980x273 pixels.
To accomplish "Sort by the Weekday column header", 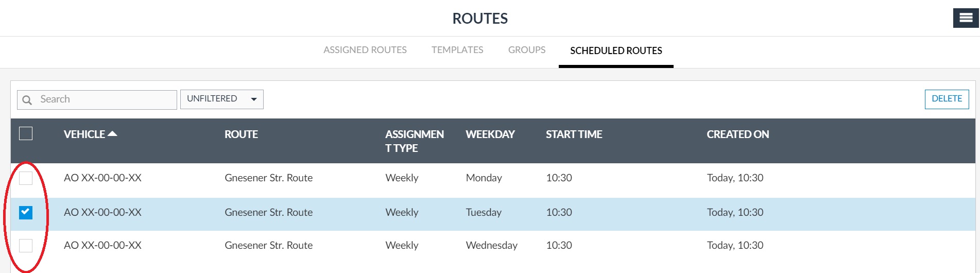I will (x=490, y=134).
